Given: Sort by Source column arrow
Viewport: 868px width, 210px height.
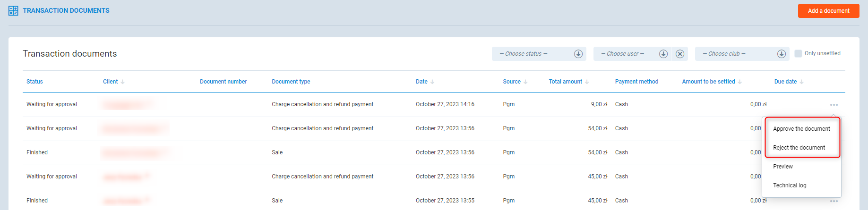Looking at the screenshot, I should click(525, 82).
